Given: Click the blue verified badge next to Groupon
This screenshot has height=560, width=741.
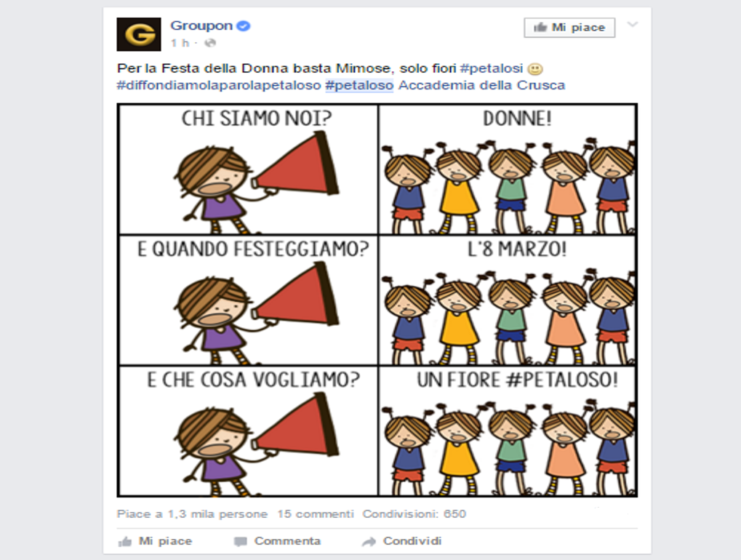Looking at the screenshot, I should point(243,26).
